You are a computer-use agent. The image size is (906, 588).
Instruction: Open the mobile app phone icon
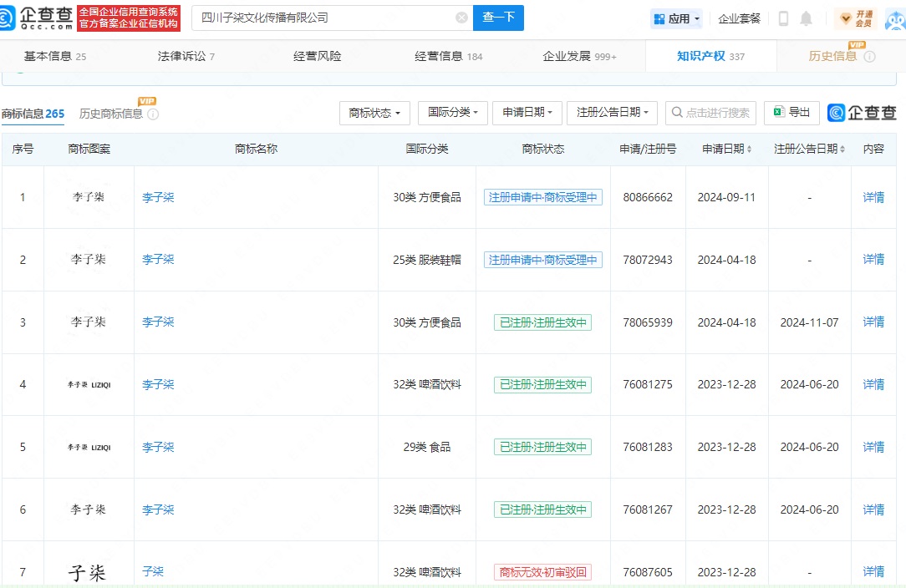pos(783,18)
